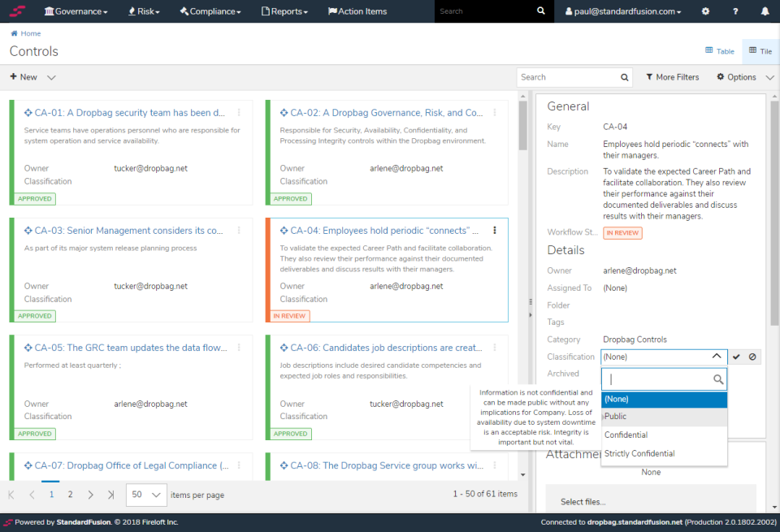Click the IN REVIEW badge in General panel

tap(622, 232)
